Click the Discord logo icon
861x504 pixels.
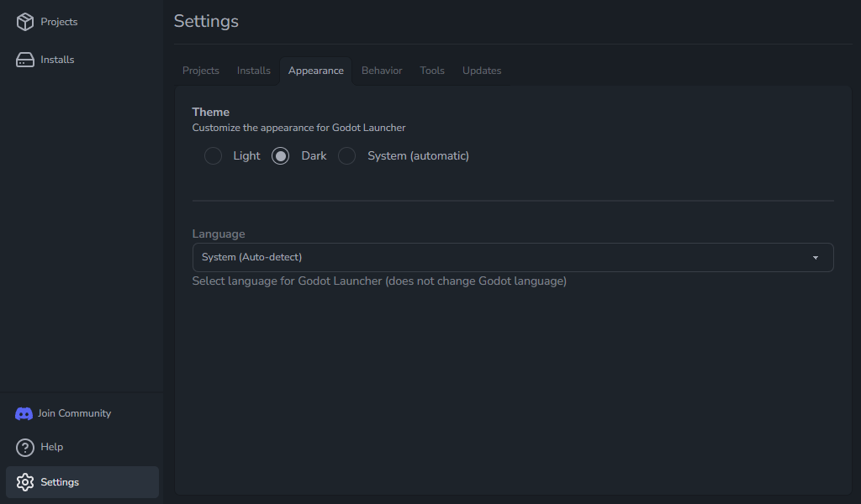[24, 413]
